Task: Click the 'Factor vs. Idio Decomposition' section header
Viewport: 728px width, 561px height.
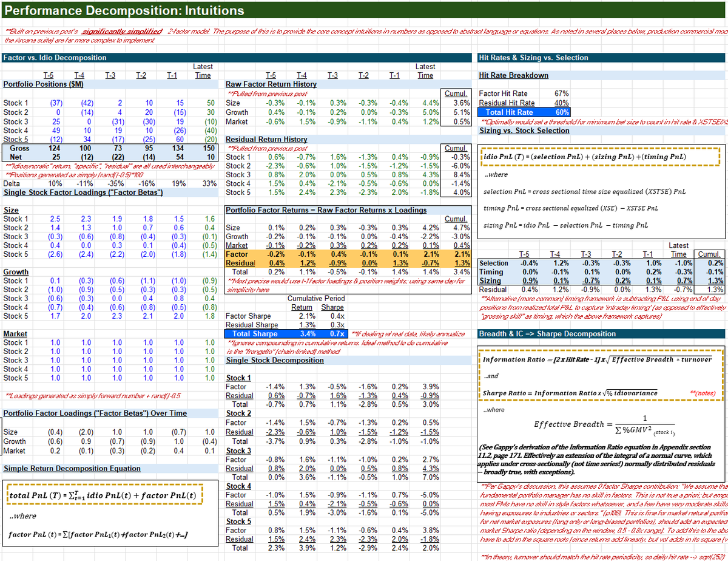Action: click(x=55, y=58)
